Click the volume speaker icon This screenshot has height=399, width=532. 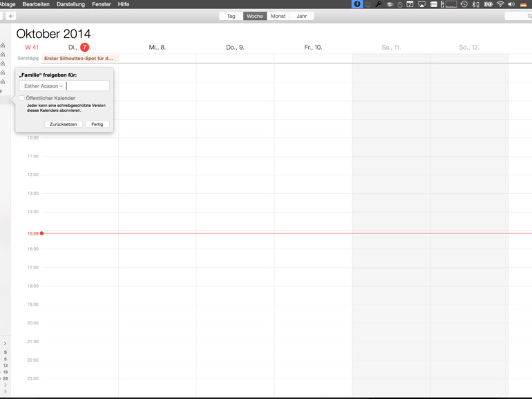511,4
